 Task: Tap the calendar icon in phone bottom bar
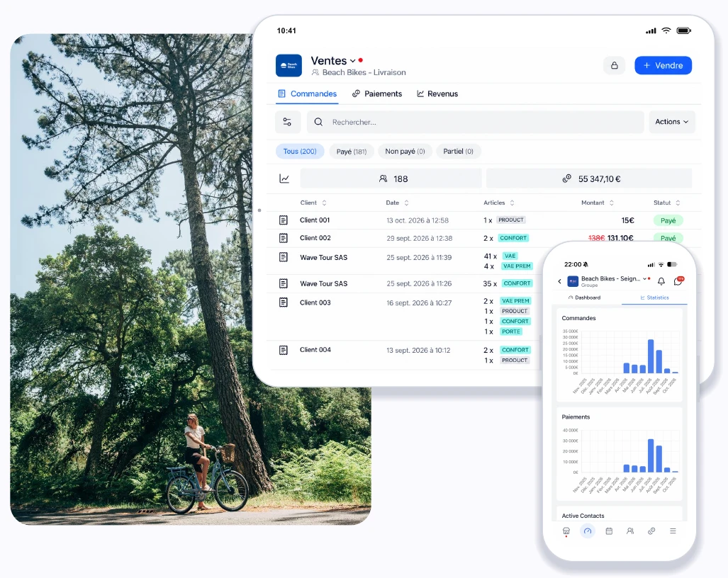[609, 531]
